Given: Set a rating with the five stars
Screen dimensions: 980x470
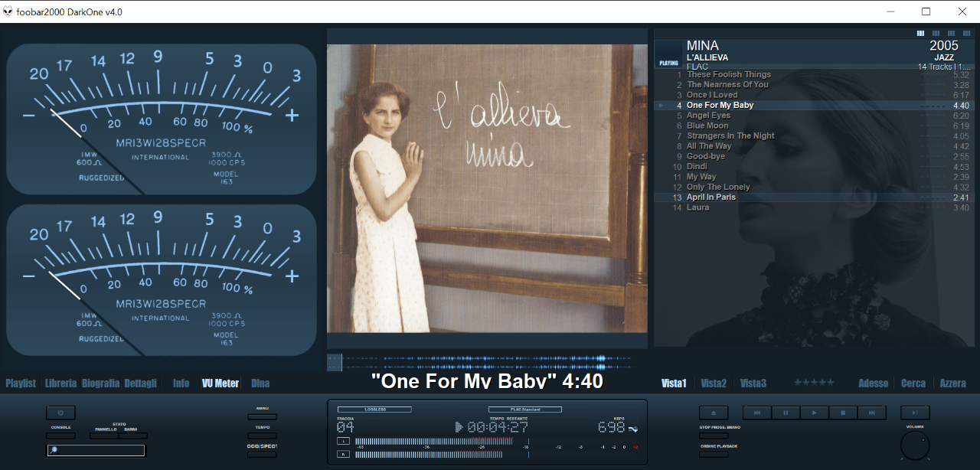Looking at the screenshot, I should [x=814, y=383].
